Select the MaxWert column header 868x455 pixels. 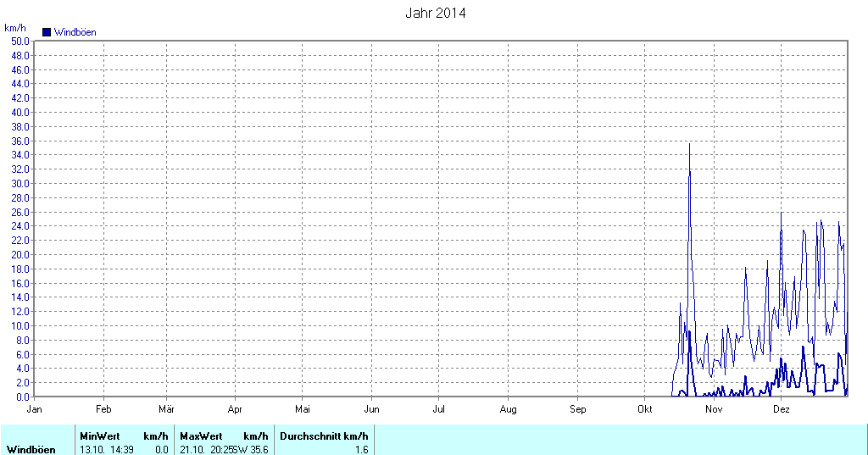(x=201, y=436)
